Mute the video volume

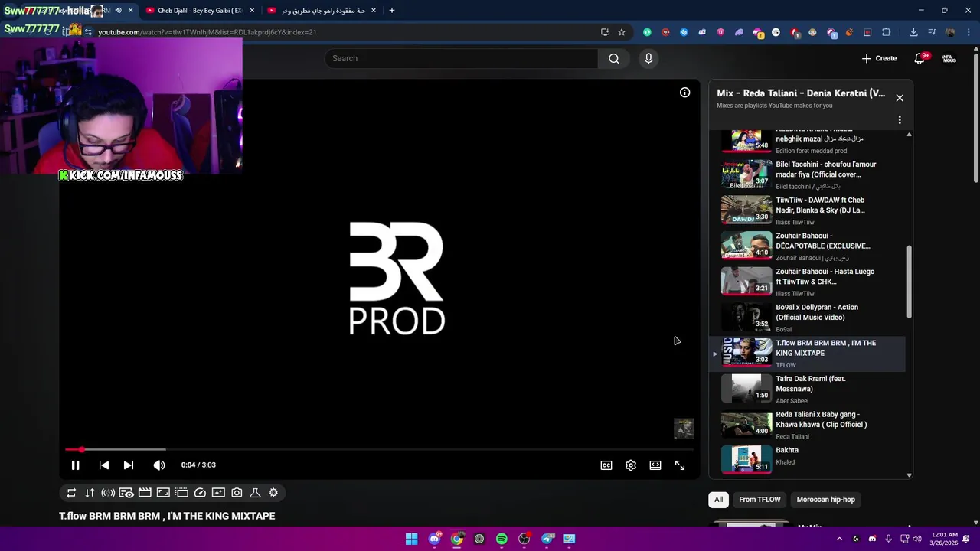(158, 465)
